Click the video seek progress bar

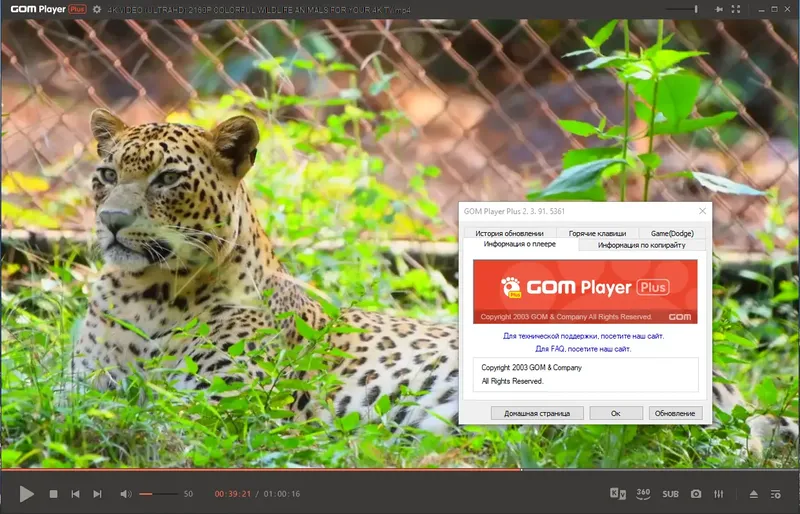pyautogui.click(x=400, y=469)
